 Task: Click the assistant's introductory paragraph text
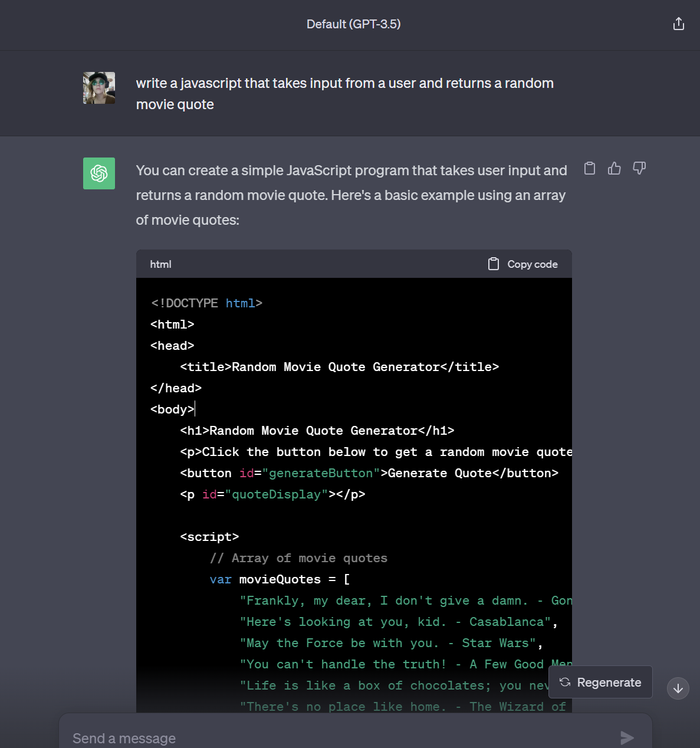pyautogui.click(x=351, y=195)
